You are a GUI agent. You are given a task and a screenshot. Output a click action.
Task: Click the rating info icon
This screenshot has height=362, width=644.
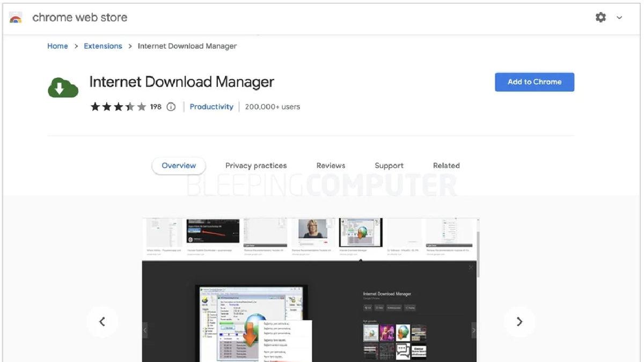(170, 107)
